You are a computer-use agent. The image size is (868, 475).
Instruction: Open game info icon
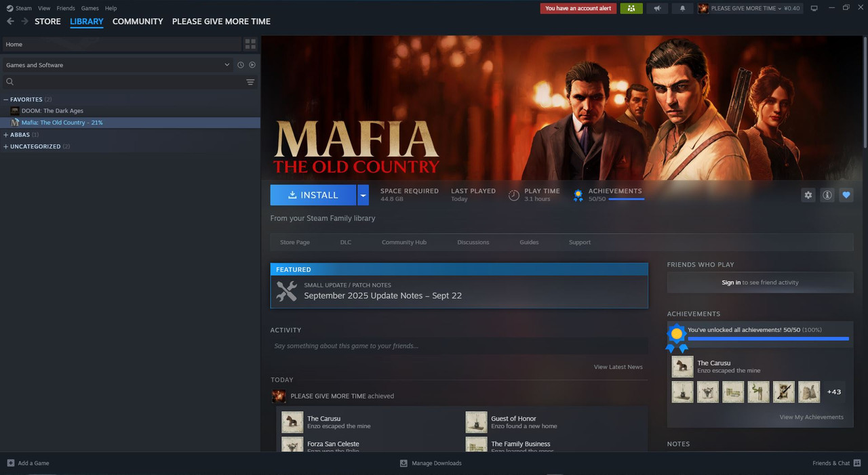pos(827,195)
